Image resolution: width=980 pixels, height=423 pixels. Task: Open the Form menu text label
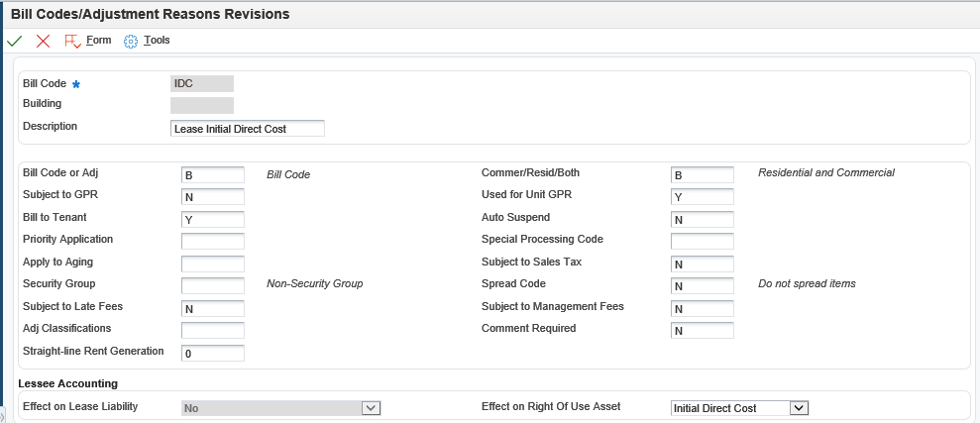point(99,41)
